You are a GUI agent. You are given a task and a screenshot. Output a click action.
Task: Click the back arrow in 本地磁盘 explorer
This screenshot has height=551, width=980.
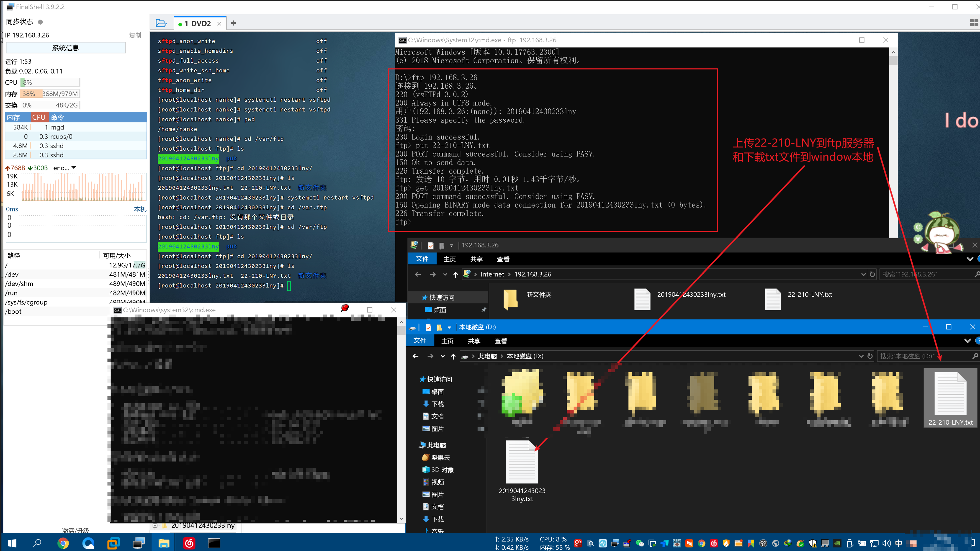416,356
